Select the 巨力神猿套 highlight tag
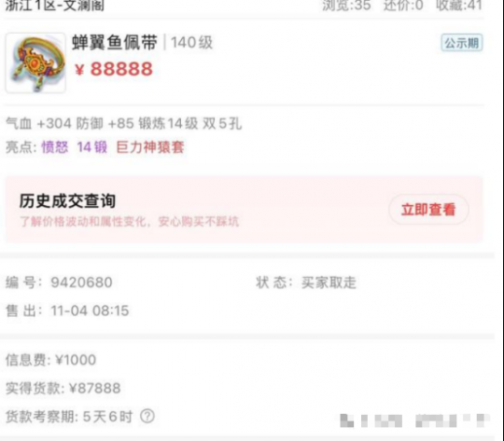Screen dimensions: 504x441 pos(149,147)
